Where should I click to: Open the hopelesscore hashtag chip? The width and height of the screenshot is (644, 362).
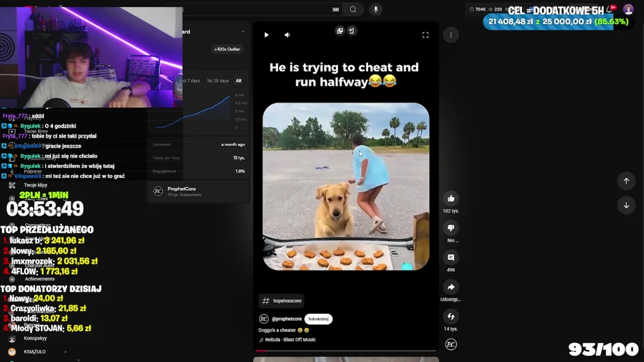pyautogui.click(x=282, y=301)
